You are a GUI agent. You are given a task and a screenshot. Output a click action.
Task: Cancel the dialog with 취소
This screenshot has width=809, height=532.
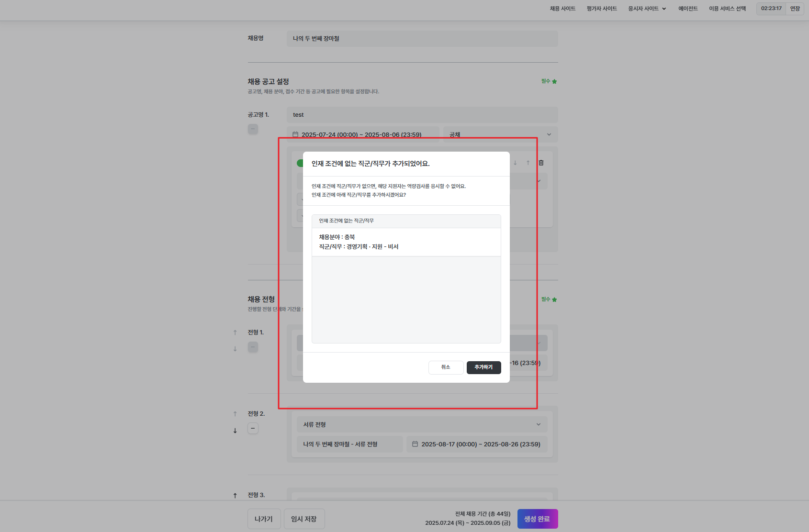click(446, 367)
